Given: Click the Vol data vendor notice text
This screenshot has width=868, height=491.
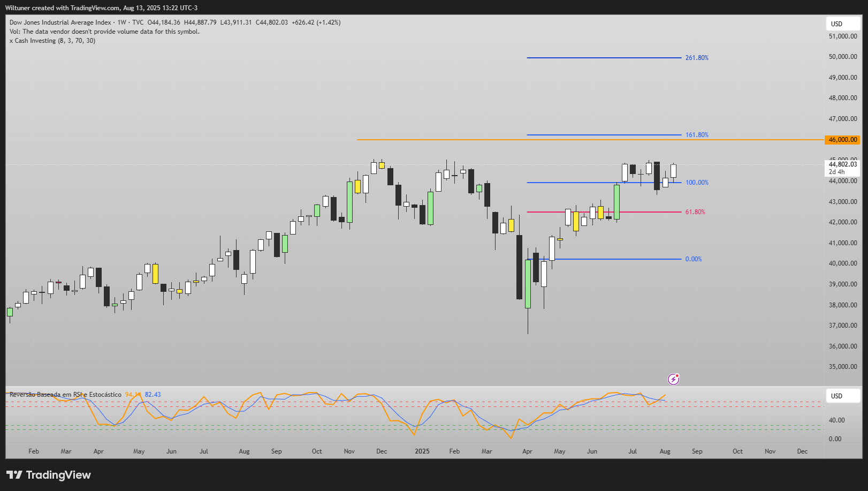Looking at the screenshot, I should click(104, 32).
